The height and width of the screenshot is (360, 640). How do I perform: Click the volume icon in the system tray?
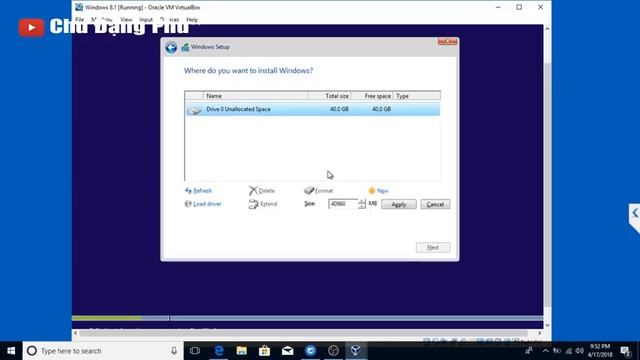click(x=580, y=351)
